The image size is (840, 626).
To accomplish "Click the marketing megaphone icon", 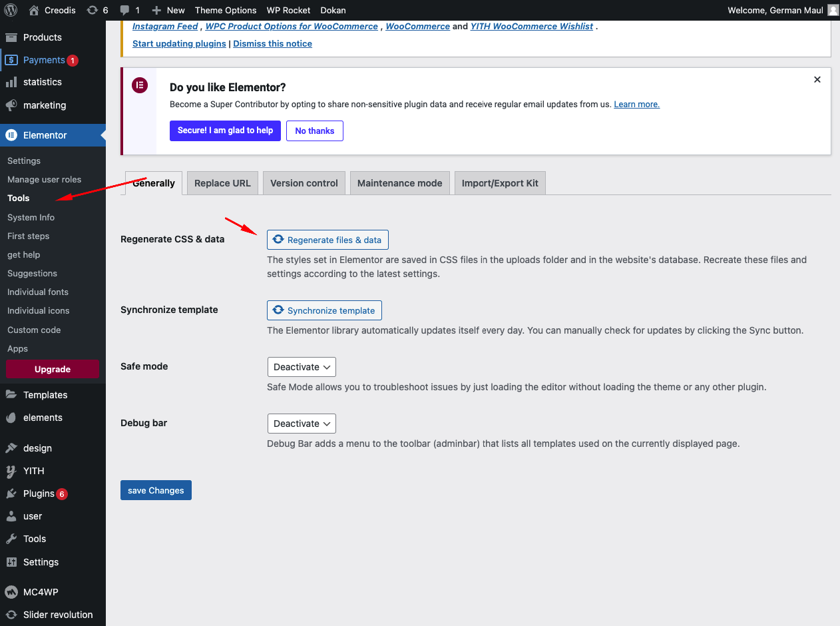I will click(x=11, y=105).
